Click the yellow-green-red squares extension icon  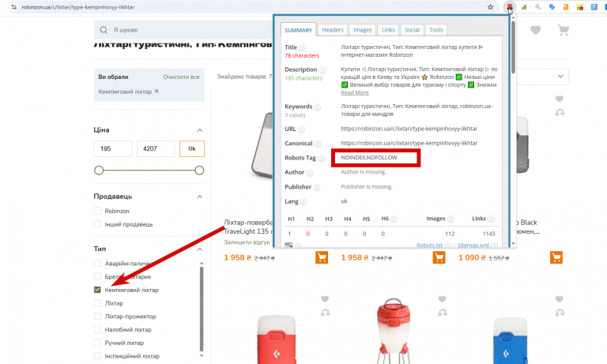tap(580, 7)
